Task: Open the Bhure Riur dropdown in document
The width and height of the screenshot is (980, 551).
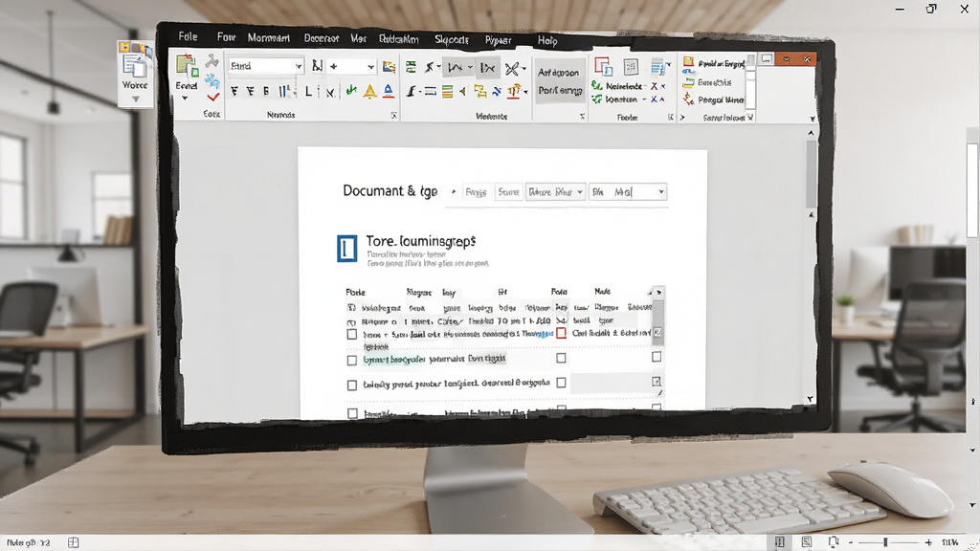Action: 555,191
